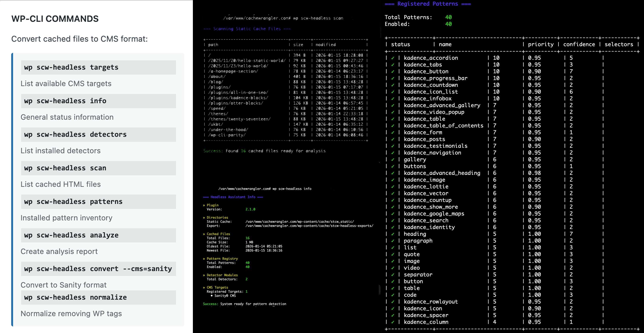Click the "wp scw-headless targets" command box

pyautogui.click(x=98, y=67)
